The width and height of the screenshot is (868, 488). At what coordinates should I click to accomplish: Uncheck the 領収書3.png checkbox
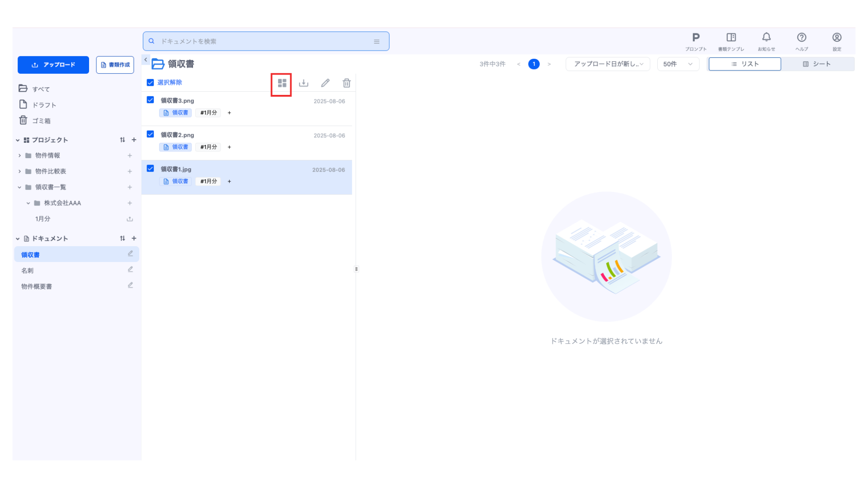click(x=151, y=100)
